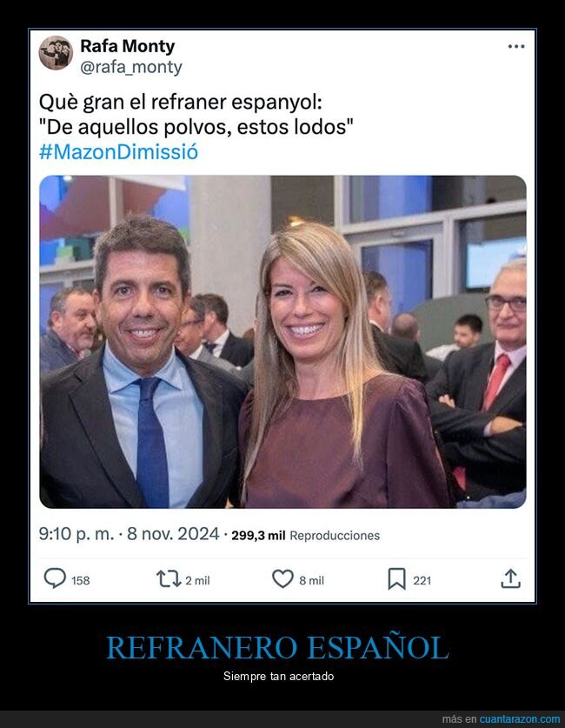The image size is (565, 728).
Task: Click the reply speech bubble icon
Action: pyautogui.click(x=55, y=579)
